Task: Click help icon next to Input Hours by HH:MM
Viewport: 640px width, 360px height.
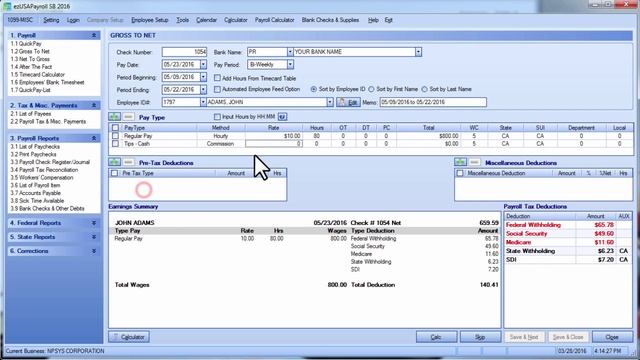Action: [282, 117]
